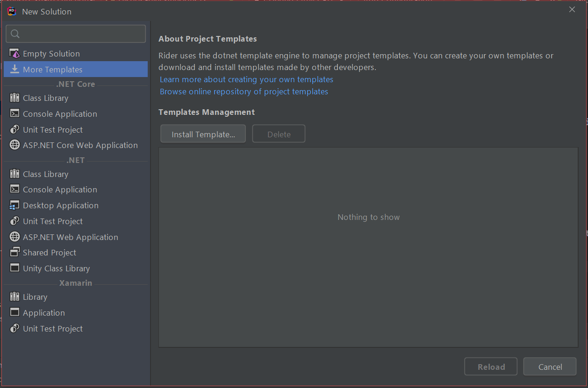The width and height of the screenshot is (588, 388).
Task: Click the More Templates download icon
Action: click(14, 70)
